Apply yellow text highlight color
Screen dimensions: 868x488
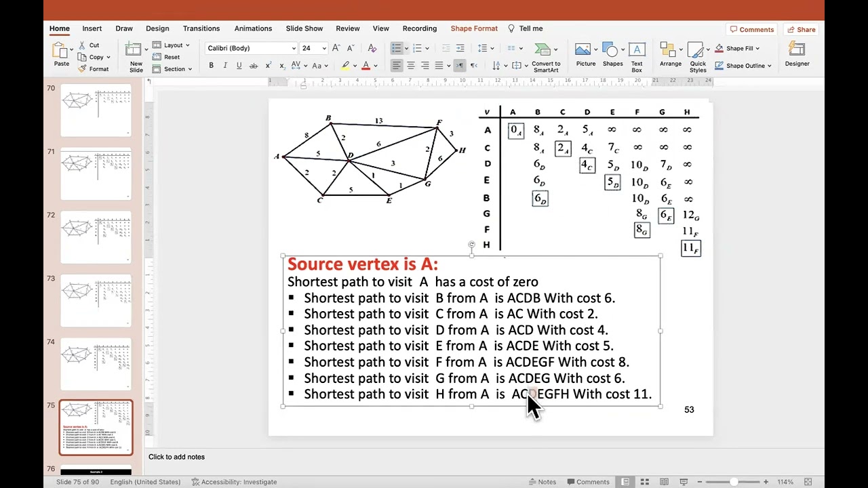click(345, 66)
